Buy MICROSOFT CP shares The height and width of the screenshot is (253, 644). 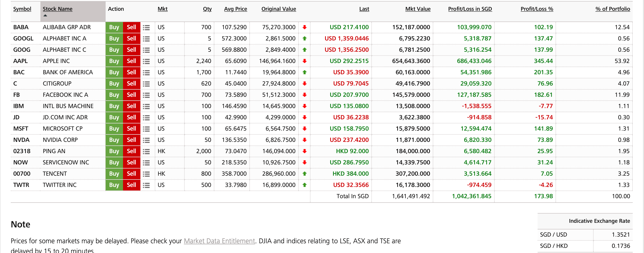[114, 129]
